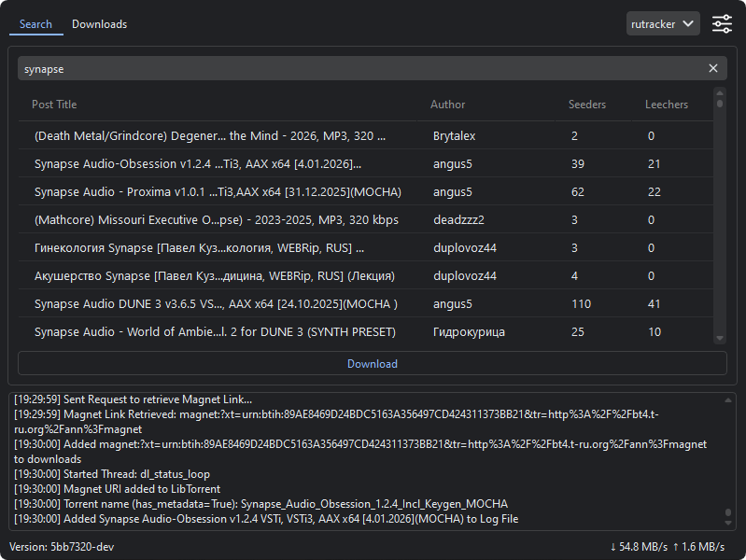Sort results by the Leechers column header
746x560 pixels.
coord(667,105)
